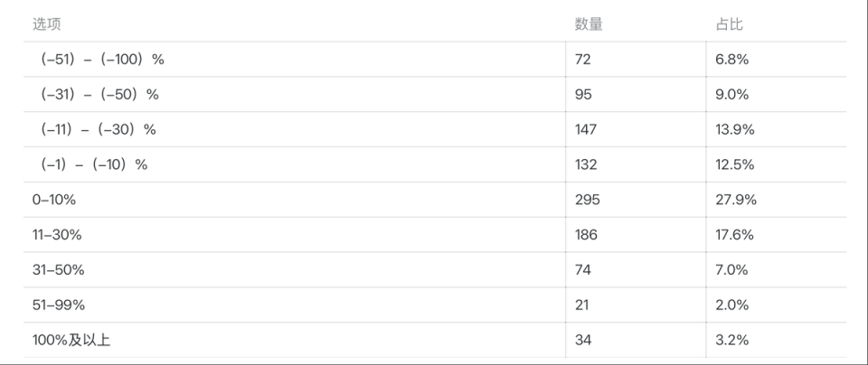Click the 27.9% percentage cell

735,200
